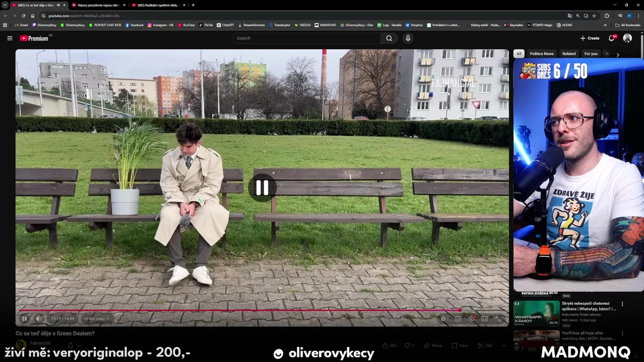Open the YouTube bookmark
Screen dimensions: 644x362
coord(186,25)
